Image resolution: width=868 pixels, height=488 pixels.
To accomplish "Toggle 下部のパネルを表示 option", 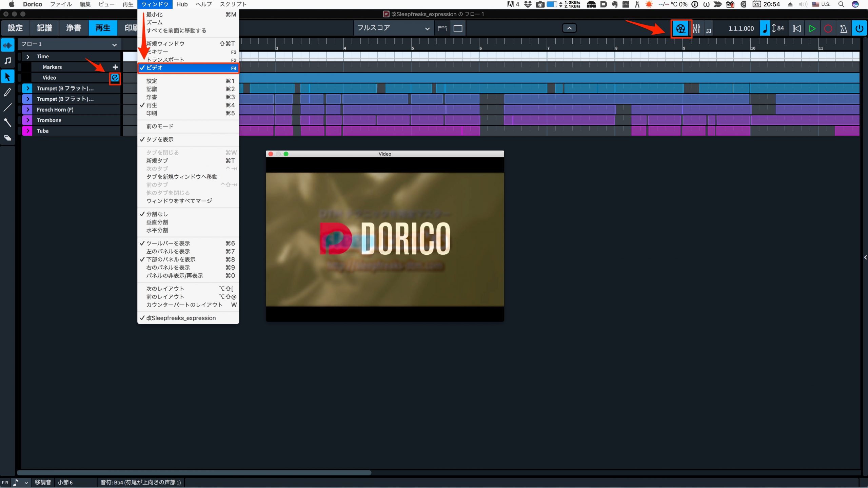I will pyautogui.click(x=188, y=259).
